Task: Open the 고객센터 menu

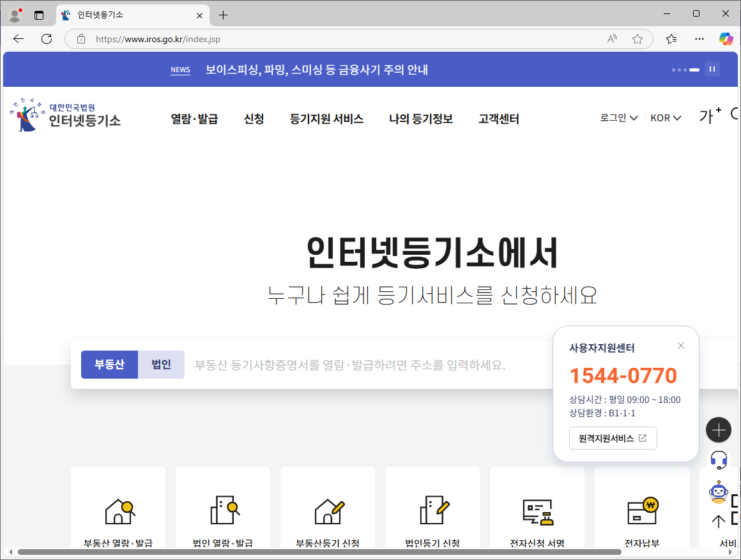Action: (498, 119)
